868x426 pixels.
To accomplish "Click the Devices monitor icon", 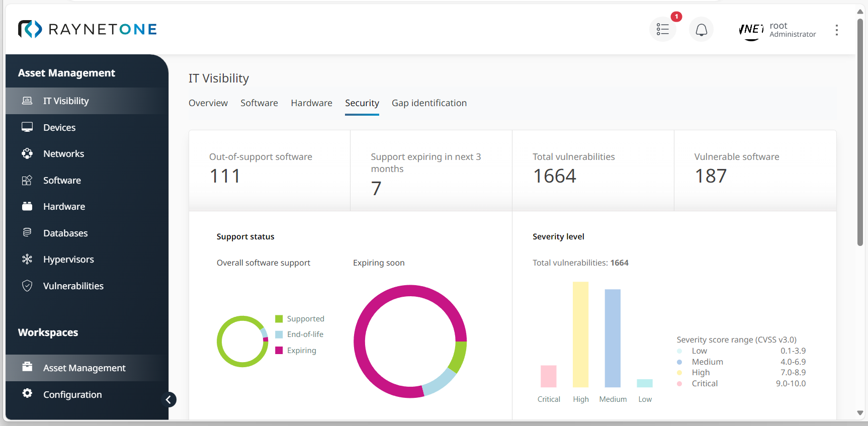I will pyautogui.click(x=27, y=127).
